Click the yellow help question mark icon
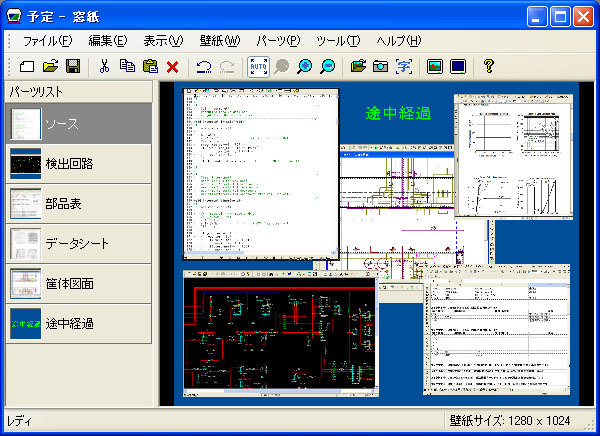Image resolution: width=600 pixels, height=436 pixels. (x=488, y=67)
